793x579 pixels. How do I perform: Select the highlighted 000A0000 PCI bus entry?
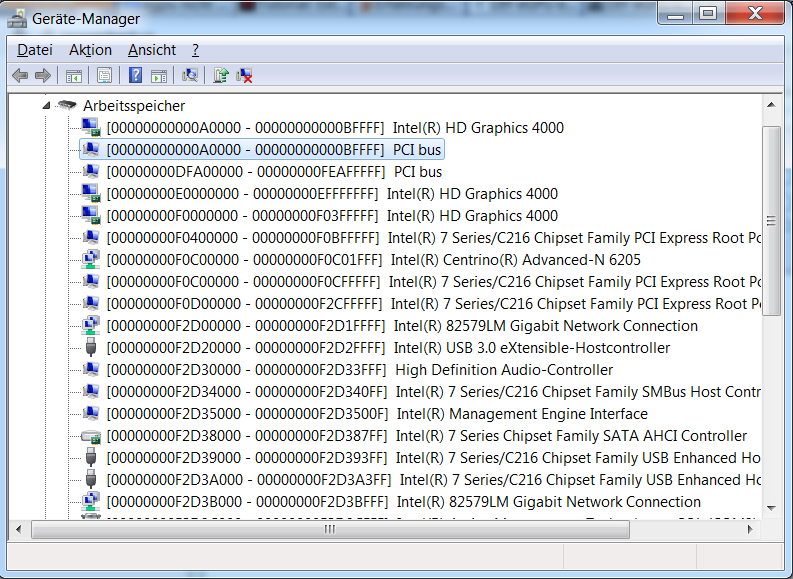click(x=274, y=150)
